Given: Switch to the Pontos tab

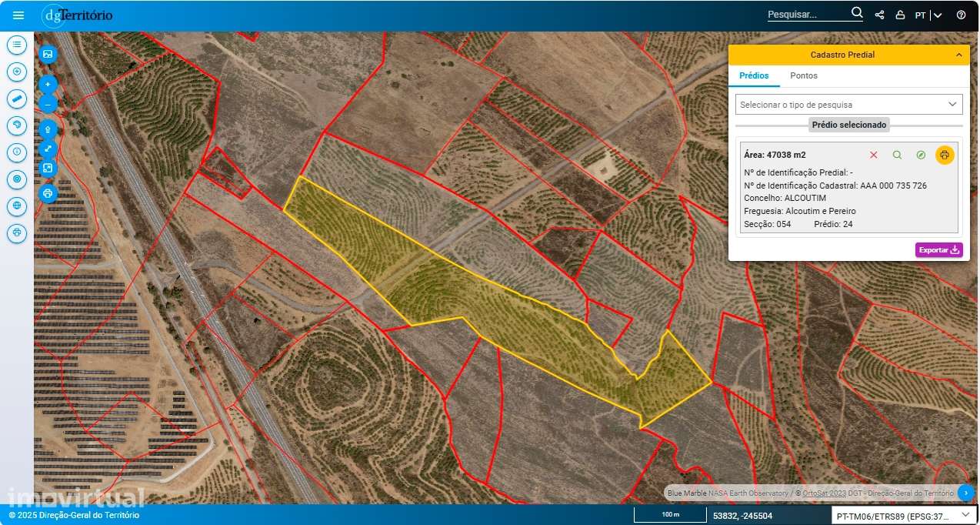Looking at the screenshot, I should [804, 75].
